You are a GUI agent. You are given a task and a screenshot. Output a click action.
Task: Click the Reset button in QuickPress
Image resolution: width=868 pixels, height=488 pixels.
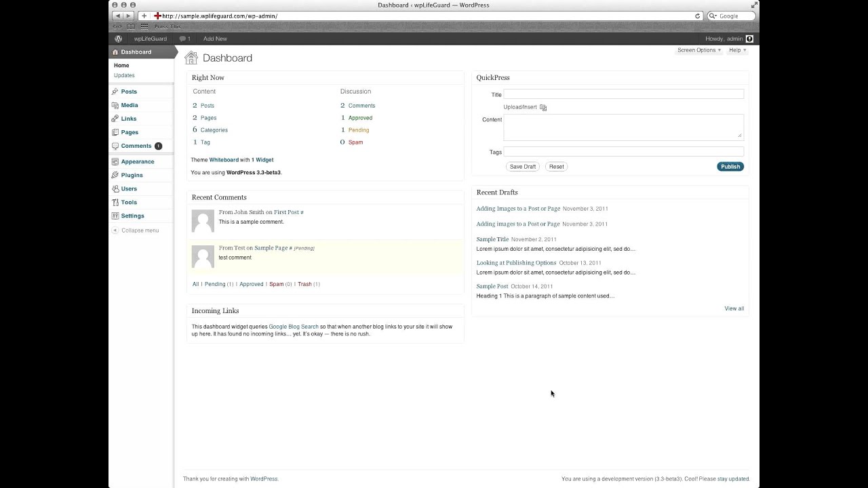(556, 166)
